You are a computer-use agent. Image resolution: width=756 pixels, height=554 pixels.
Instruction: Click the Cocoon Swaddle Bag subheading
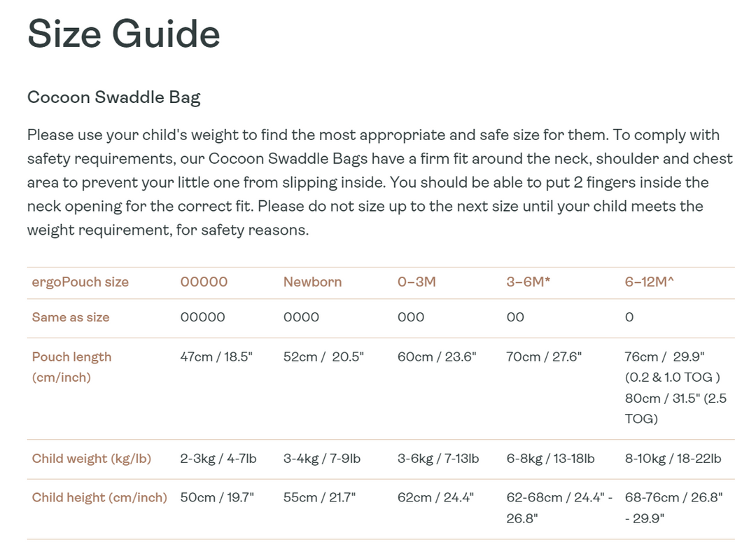tap(113, 97)
